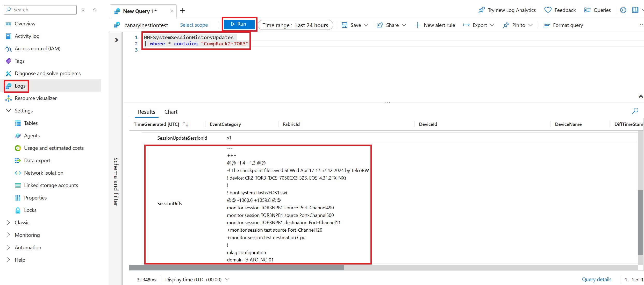Viewport: 644px width, 285px height.
Task: Open Network isolation settings
Action: click(44, 173)
